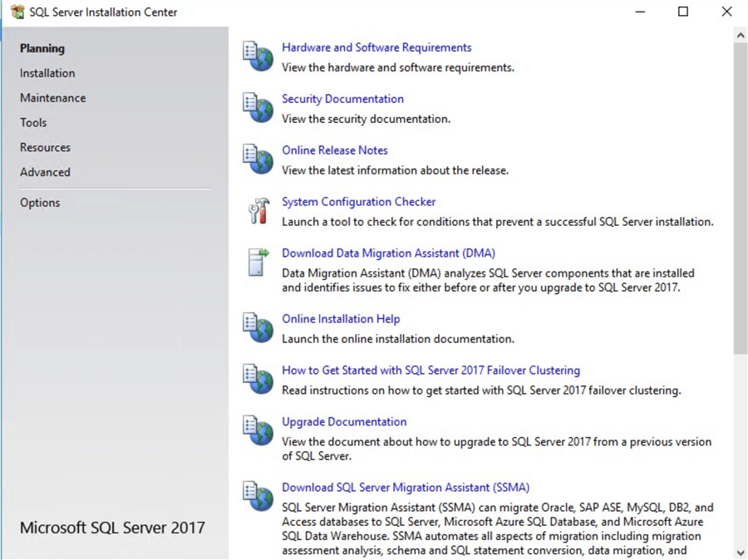Click the icon beside Online Installation Help
The width and height of the screenshot is (748, 560).
[257, 327]
